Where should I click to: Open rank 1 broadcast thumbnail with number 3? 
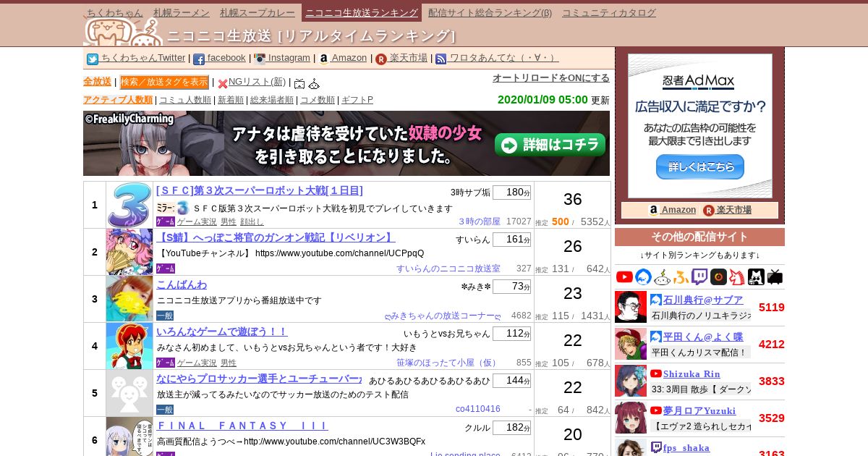129,205
